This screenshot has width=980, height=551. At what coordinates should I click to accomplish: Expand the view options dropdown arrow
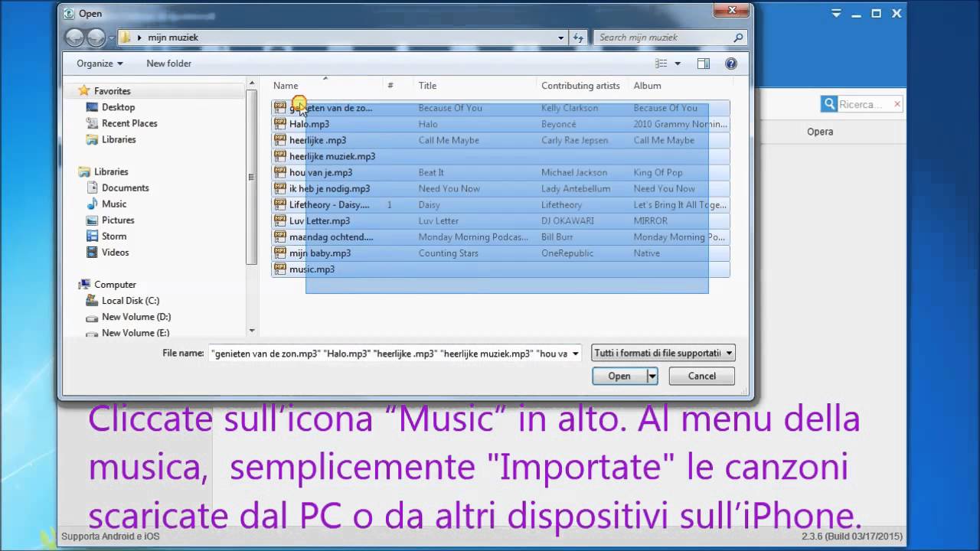(678, 64)
